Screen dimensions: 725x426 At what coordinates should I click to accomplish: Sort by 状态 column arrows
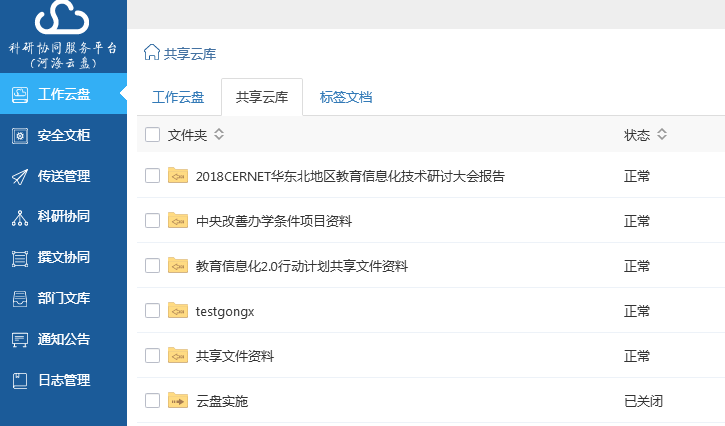tap(662, 135)
